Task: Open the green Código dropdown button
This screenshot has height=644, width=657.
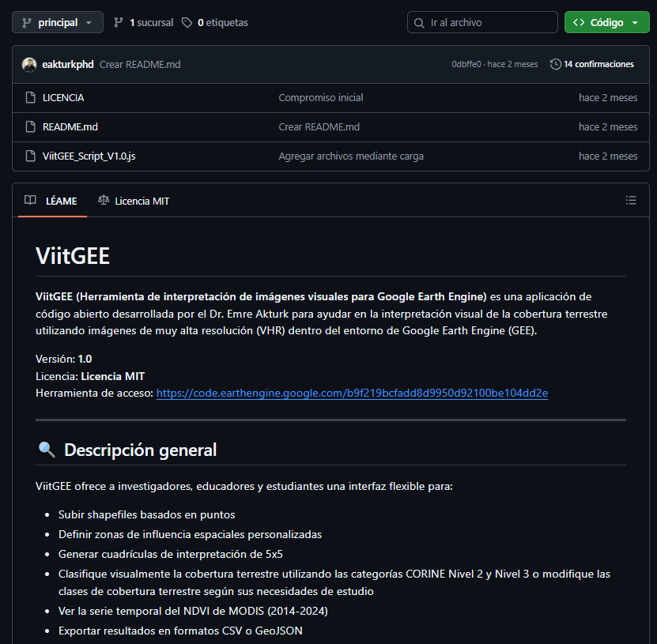Action: point(606,22)
